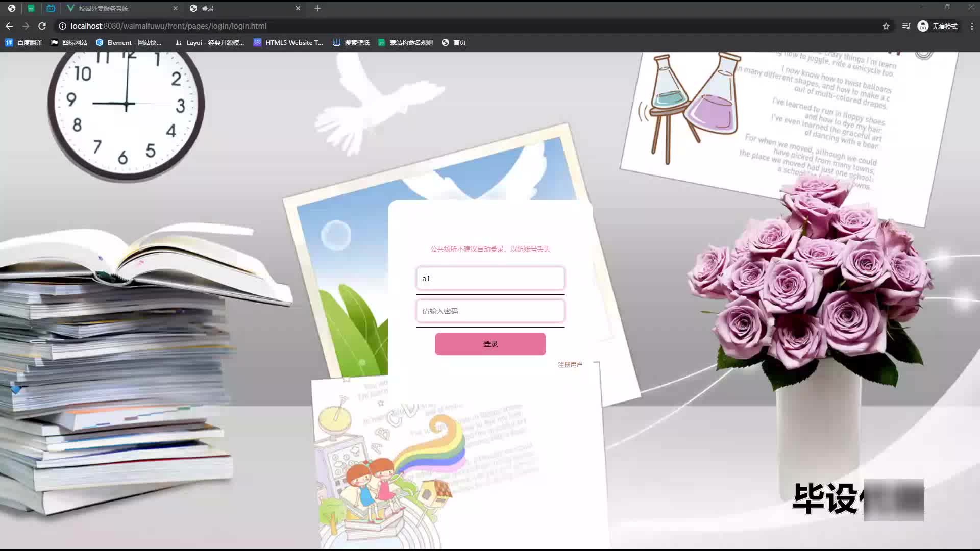Click the pink 登录 button
980x551 pixels.
(490, 344)
